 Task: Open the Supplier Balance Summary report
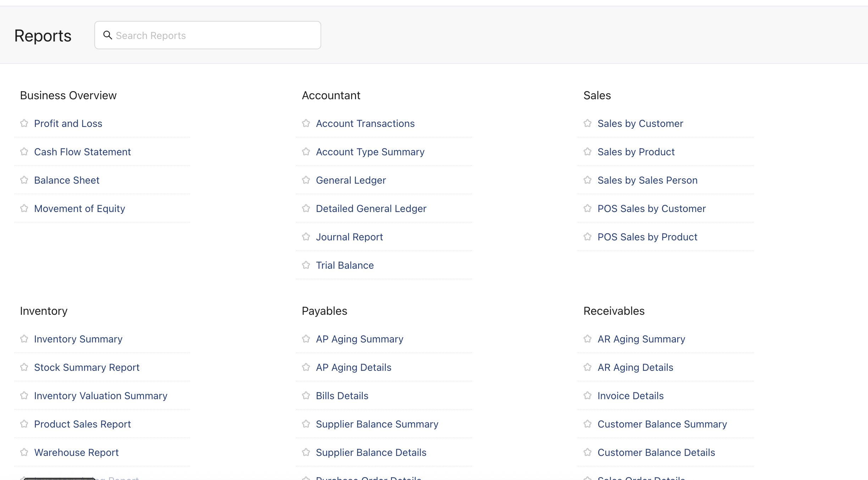coord(377,424)
